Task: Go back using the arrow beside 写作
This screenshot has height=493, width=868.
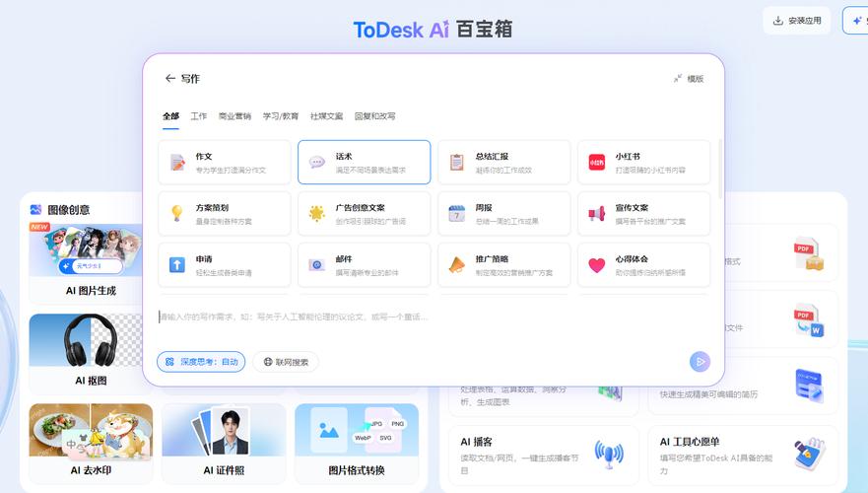Action: (x=169, y=79)
